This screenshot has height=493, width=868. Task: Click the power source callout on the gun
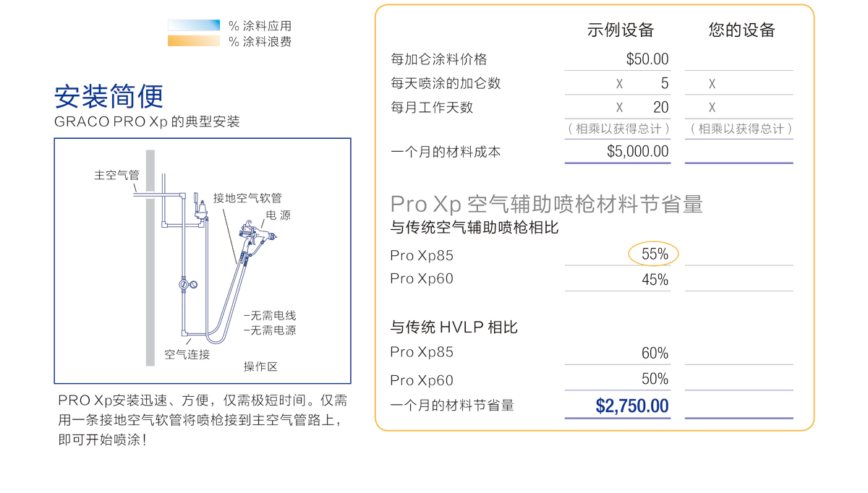[x=278, y=214]
